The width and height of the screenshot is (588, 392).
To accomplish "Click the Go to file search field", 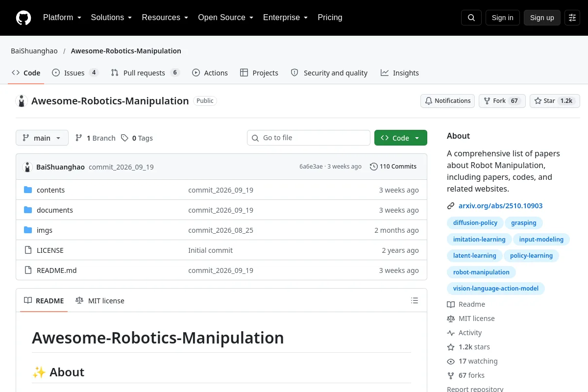I will tap(309, 138).
